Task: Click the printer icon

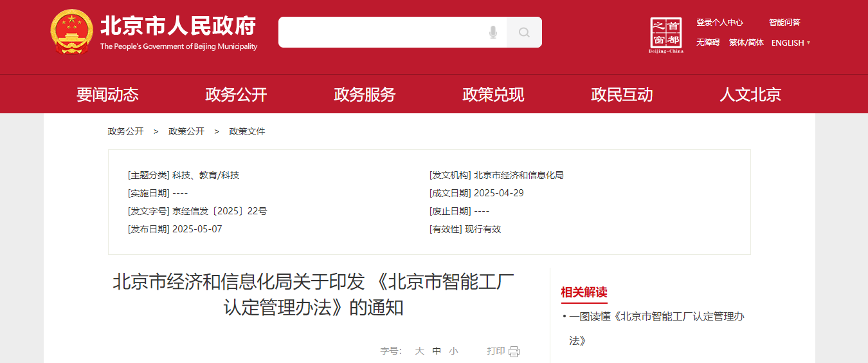Action: point(514,351)
